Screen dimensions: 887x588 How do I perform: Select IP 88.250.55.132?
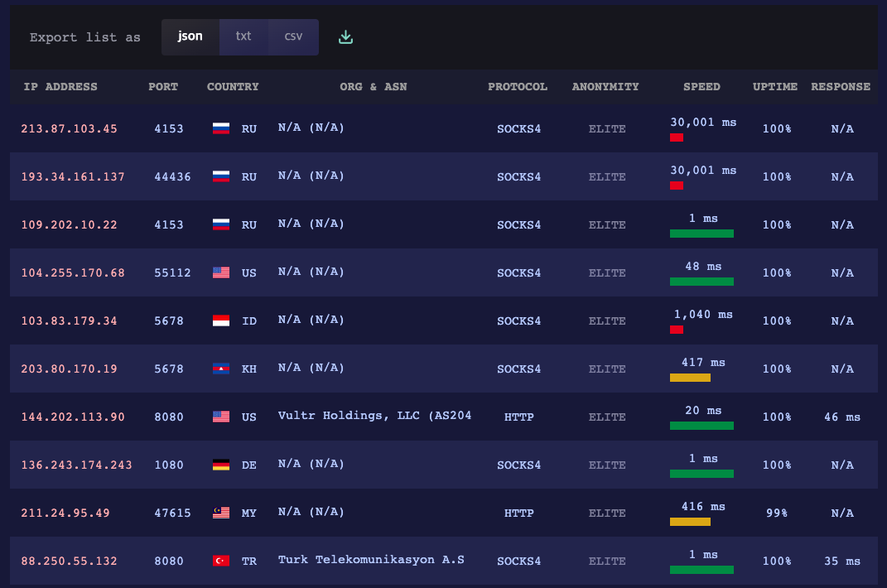(x=69, y=561)
